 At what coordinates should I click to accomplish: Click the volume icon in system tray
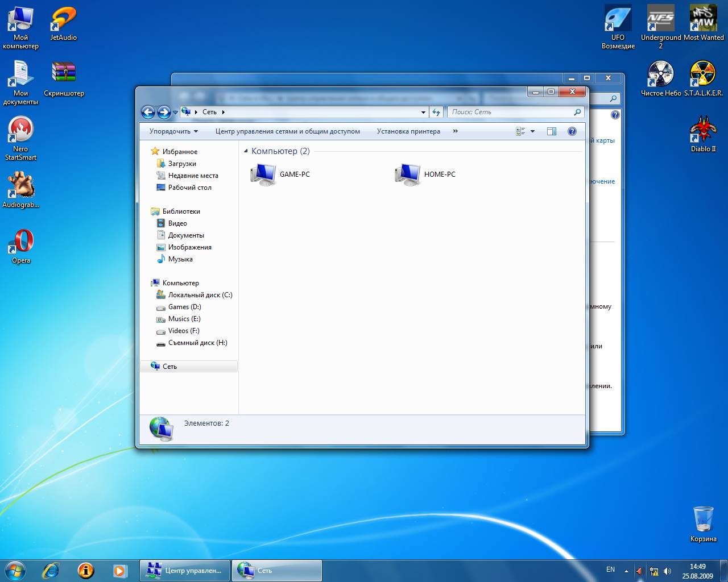(667, 571)
